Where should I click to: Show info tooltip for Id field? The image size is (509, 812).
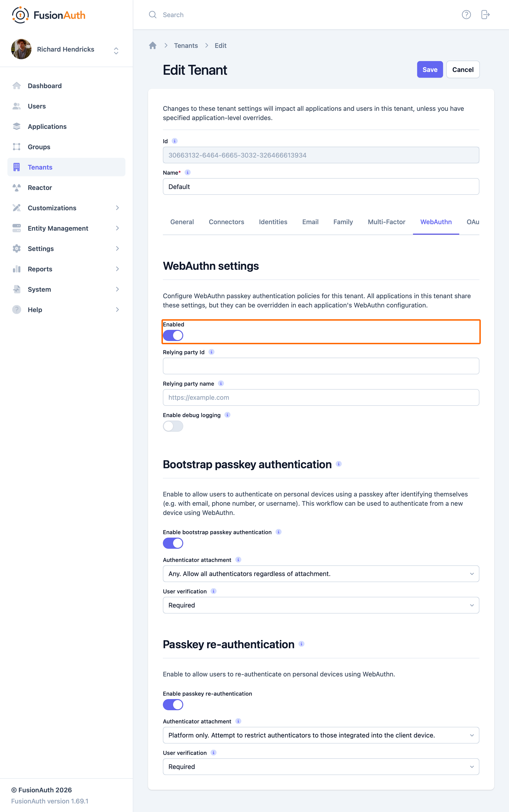[174, 141]
